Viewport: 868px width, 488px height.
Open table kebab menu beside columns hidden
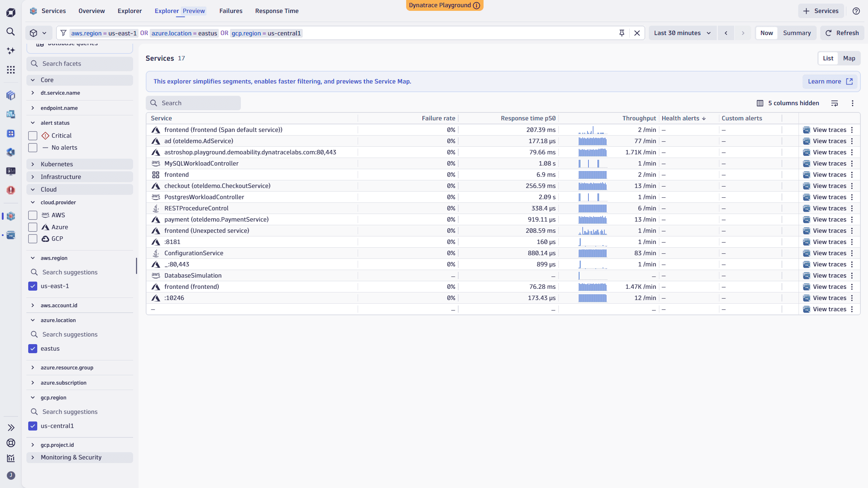tap(852, 103)
